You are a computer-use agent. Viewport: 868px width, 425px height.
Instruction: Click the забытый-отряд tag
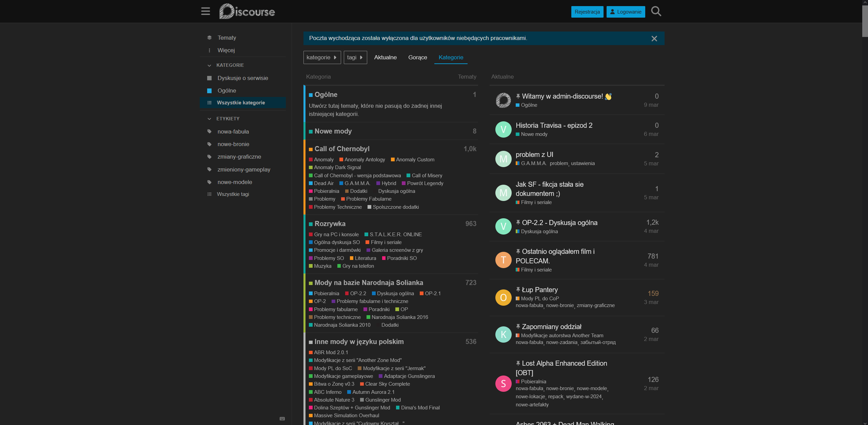pyautogui.click(x=598, y=342)
